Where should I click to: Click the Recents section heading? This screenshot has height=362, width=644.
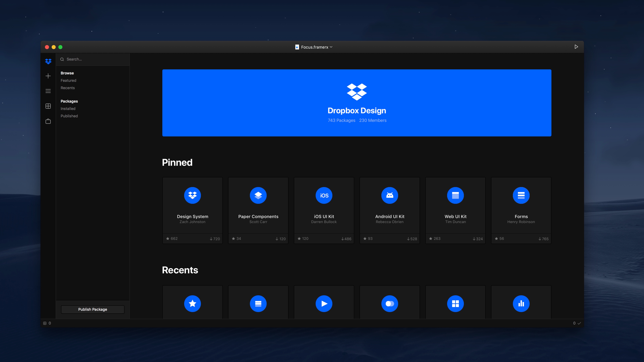pyautogui.click(x=180, y=270)
